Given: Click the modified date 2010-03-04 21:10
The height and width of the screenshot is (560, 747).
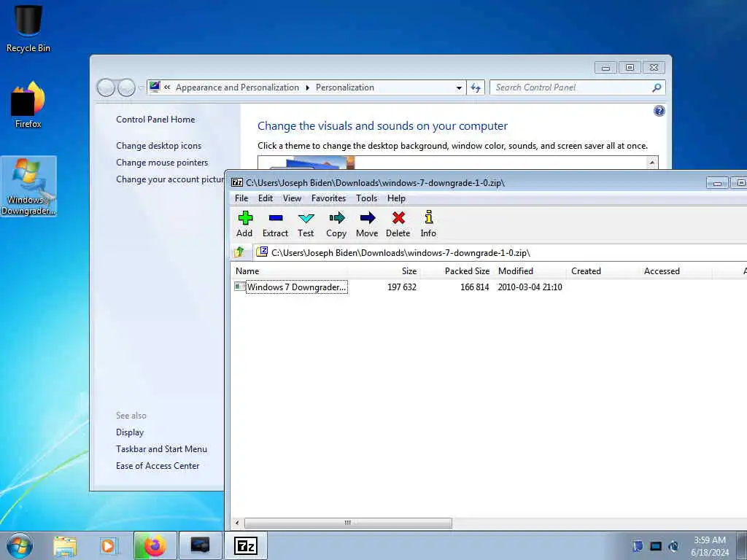Looking at the screenshot, I should [x=530, y=287].
